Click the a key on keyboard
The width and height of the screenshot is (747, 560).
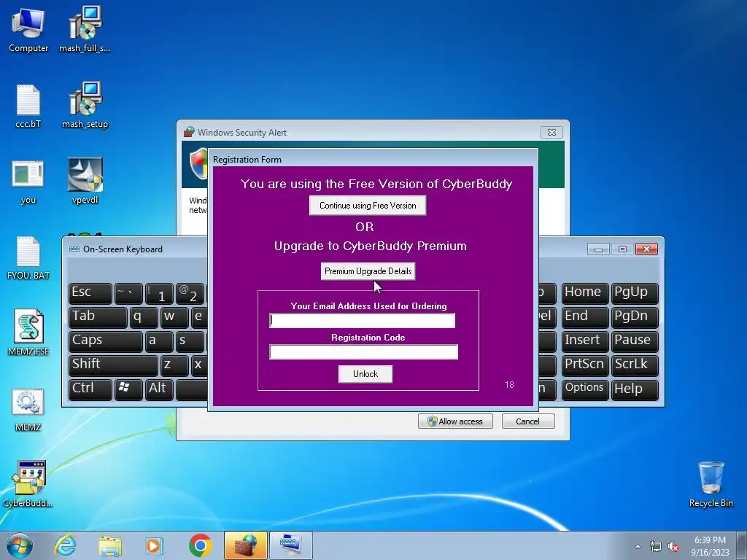click(x=159, y=341)
